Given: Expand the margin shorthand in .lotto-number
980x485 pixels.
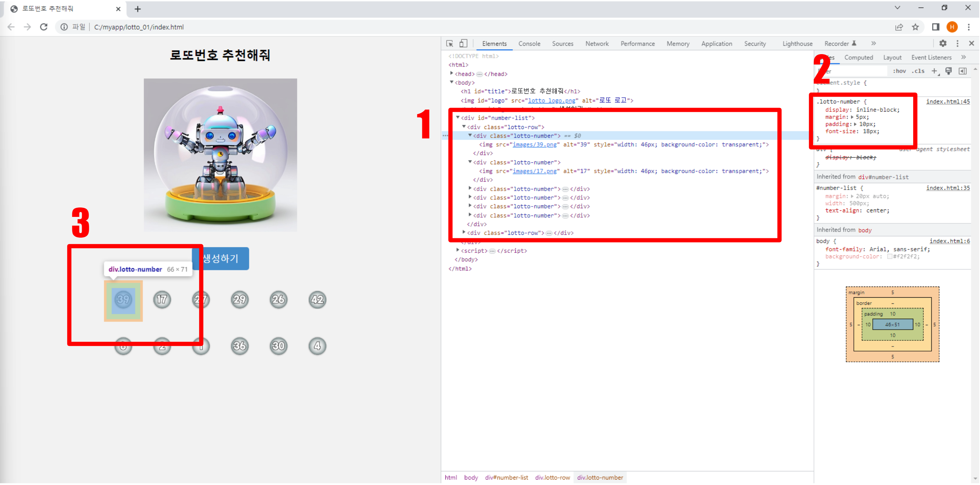Looking at the screenshot, I should [852, 117].
